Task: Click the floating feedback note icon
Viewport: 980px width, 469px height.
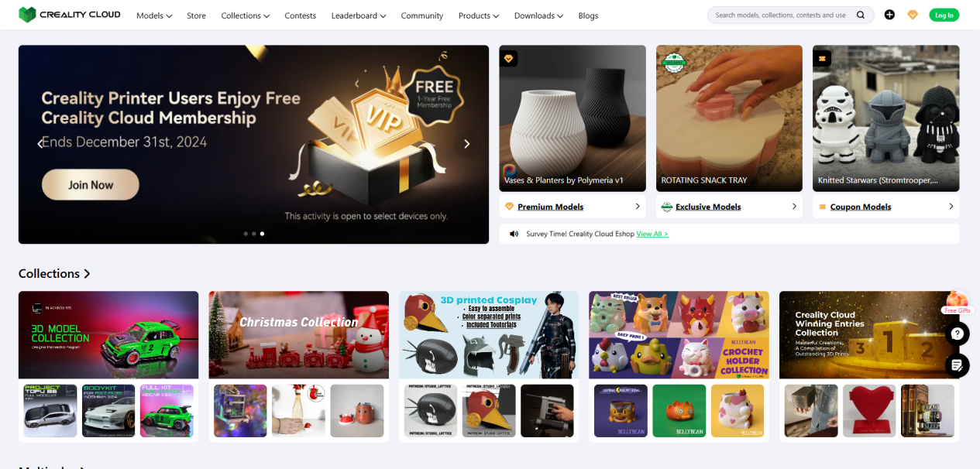Action: (958, 365)
